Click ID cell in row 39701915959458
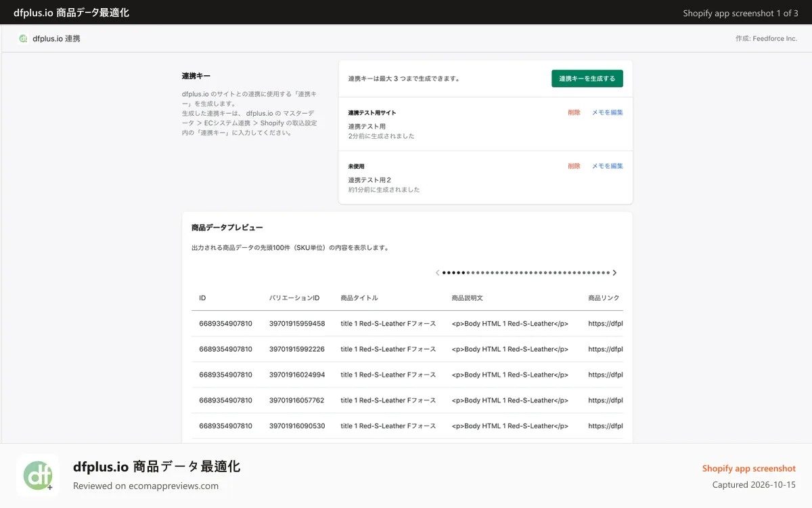Image resolution: width=812 pixels, height=508 pixels. pos(225,324)
